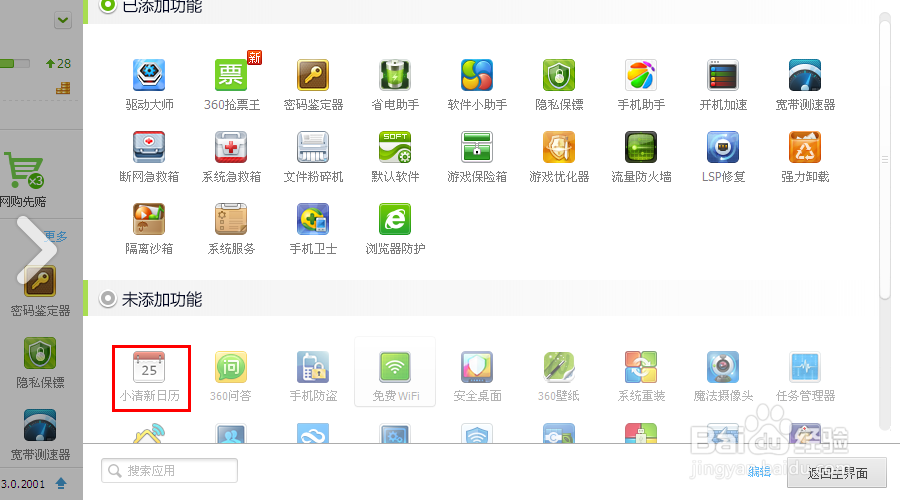Launch 360抢票王 ticket tool
The width and height of the screenshot is (900, 500).
click(x=232, y=84)
